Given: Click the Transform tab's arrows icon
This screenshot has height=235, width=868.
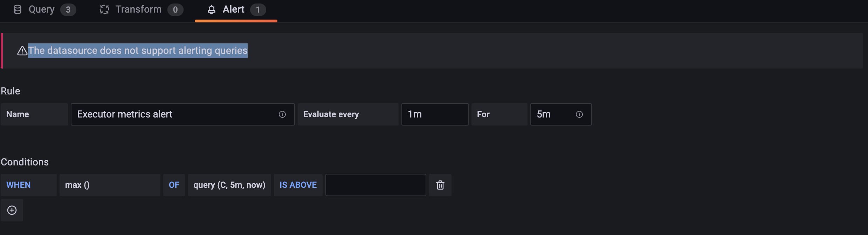Looking at the screenshot, I should click(104, 9).
